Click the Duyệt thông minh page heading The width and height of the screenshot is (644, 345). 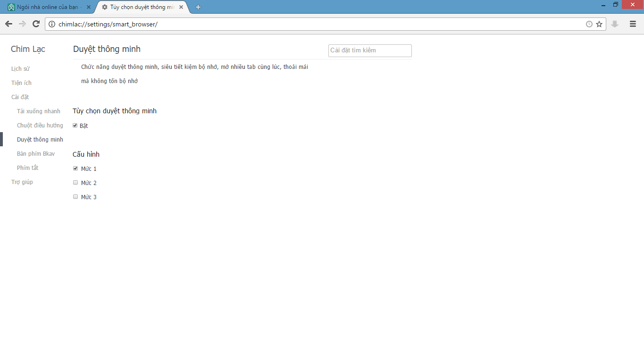coord(107,49)
